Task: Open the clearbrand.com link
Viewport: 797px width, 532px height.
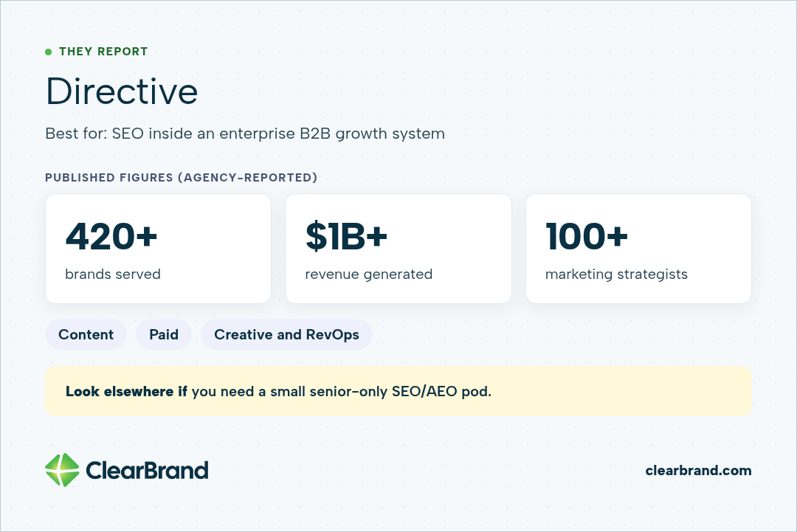Action: coord(698,471)
